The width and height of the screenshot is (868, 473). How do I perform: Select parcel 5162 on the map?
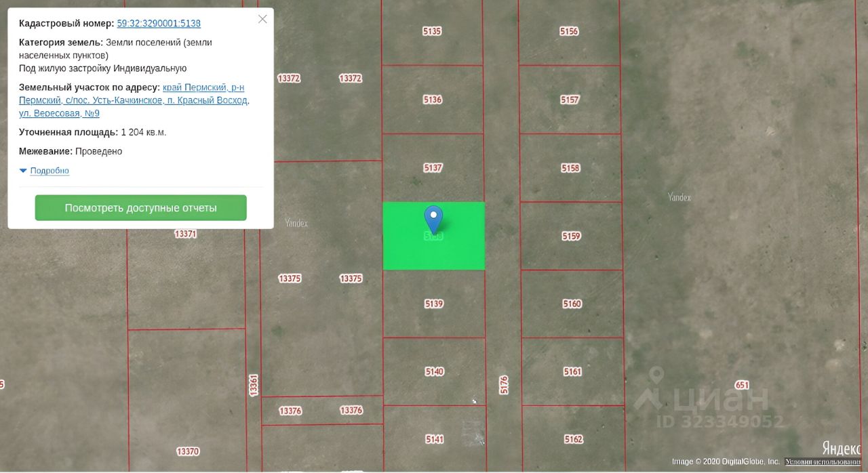573,439
